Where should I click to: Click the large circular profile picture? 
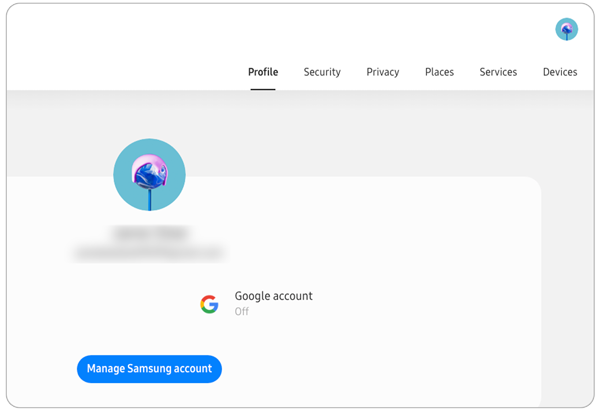[x=149, y=175]
